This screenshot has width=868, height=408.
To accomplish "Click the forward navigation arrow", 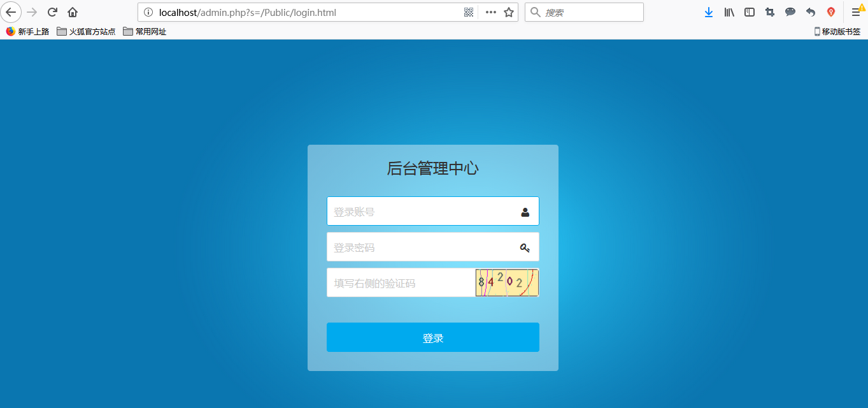I will (32, 12).
